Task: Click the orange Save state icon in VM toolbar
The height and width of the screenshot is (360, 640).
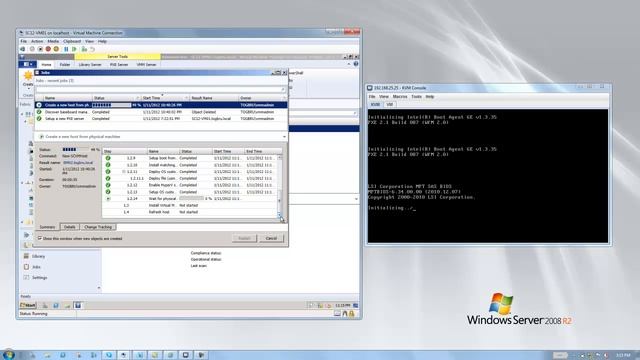Action: pyautogui.click(x=56, y=49)
